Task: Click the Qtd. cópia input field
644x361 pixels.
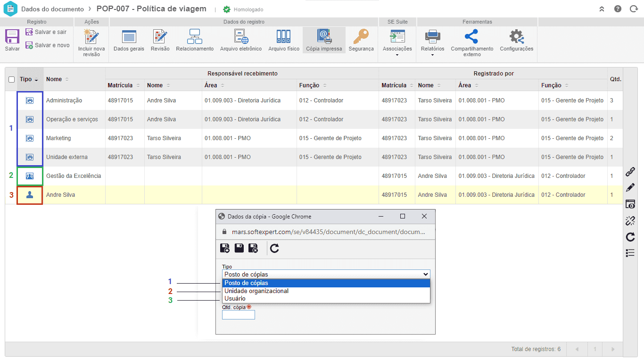Action: tap(238, 315)
